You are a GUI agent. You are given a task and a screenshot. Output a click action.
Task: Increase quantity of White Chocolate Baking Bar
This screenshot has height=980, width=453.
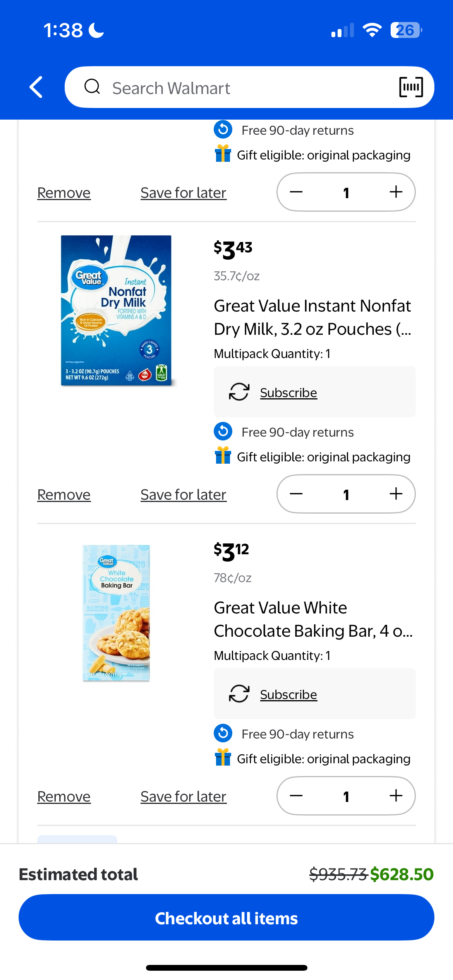(396, 796)
